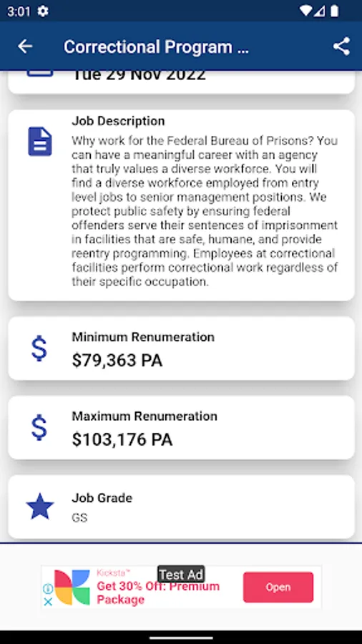Tap the Maximum Renumeration dollar icon
362x644 pixels.
39,428
